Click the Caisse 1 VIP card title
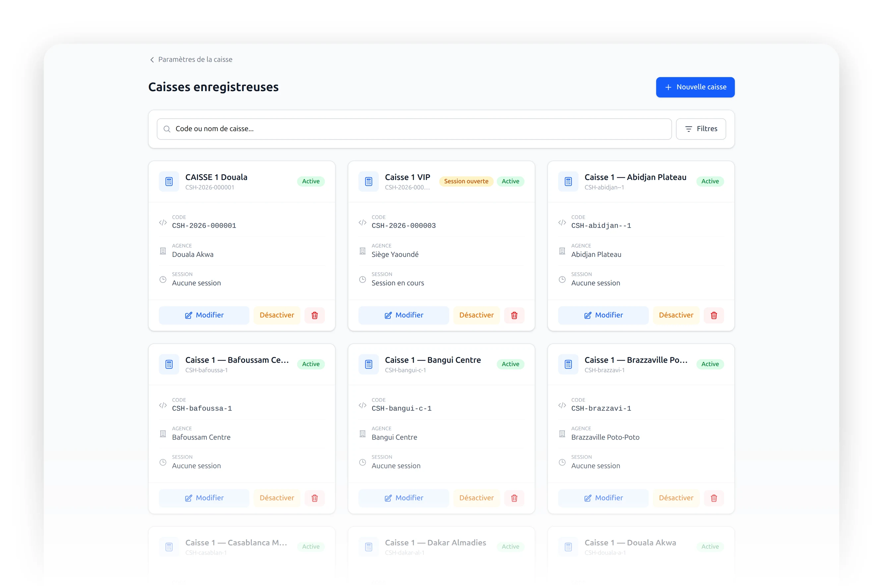The height and width of the screenshot is (588, 883). click(407, 177)
